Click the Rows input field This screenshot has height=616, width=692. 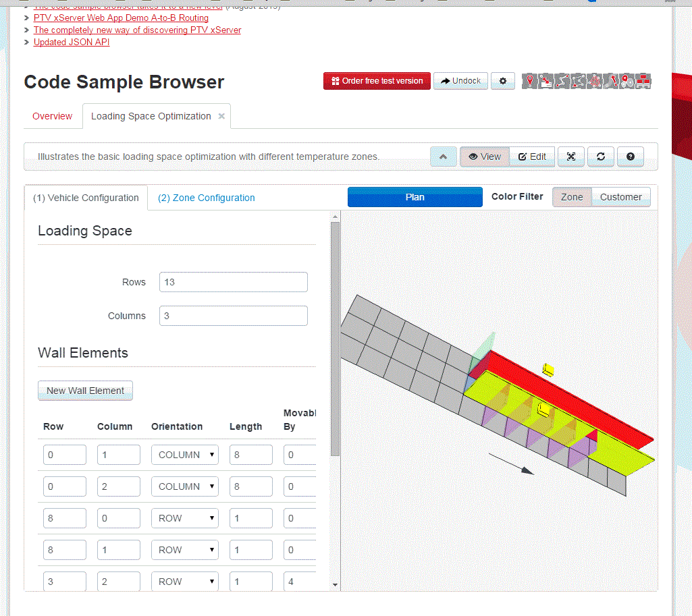click(x=233, y=282)
